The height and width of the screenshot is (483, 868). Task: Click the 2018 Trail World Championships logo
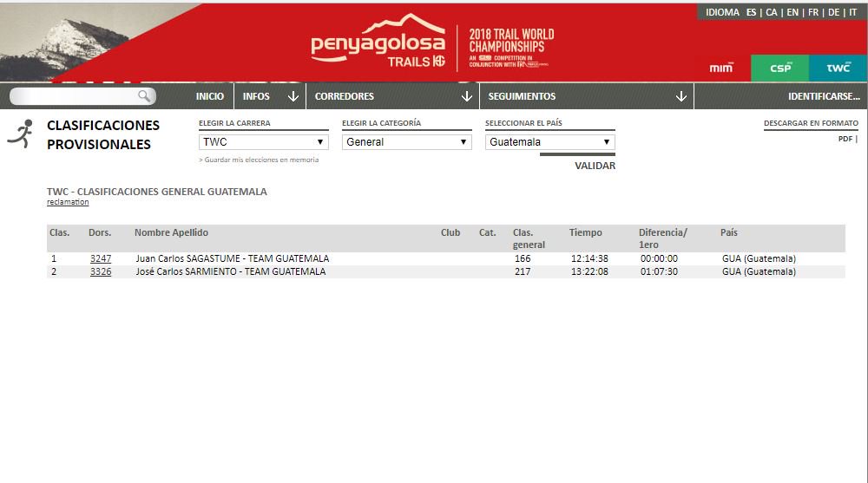click(x=510, y=48)
